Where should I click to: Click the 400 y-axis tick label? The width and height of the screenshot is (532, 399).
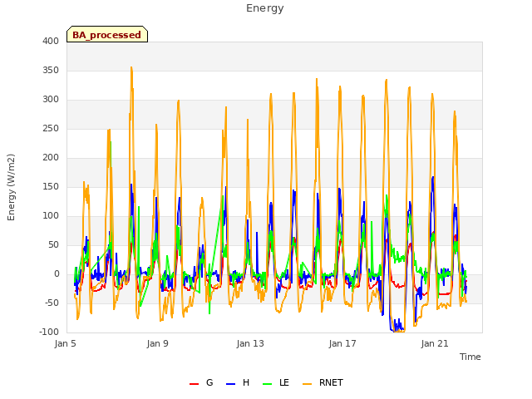point(51,41)
